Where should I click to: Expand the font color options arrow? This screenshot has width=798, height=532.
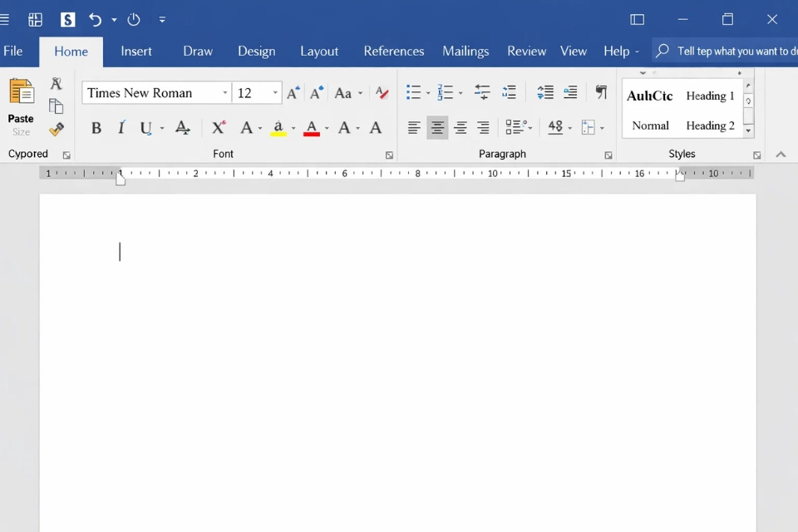pyautogui.click(x=326, y=129)
